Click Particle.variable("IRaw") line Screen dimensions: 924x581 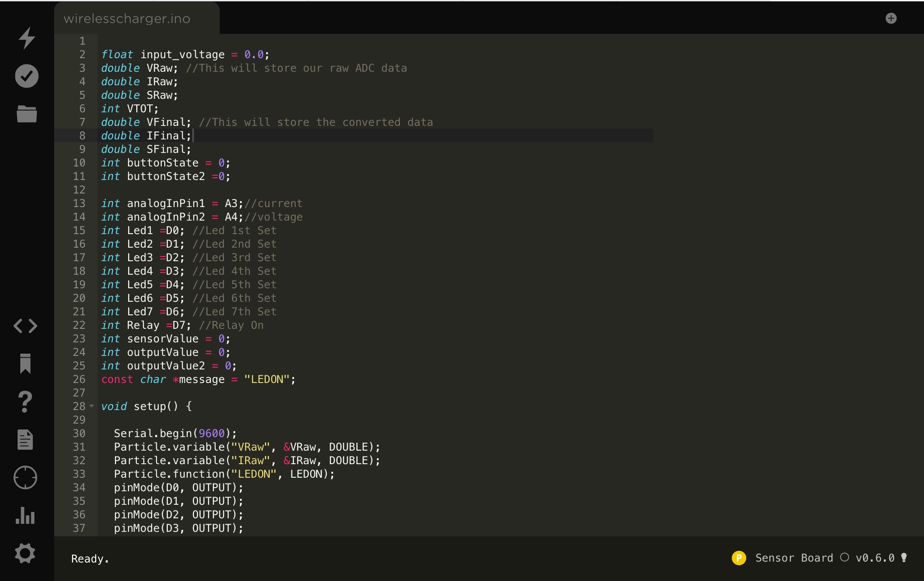tap(247, 461)
